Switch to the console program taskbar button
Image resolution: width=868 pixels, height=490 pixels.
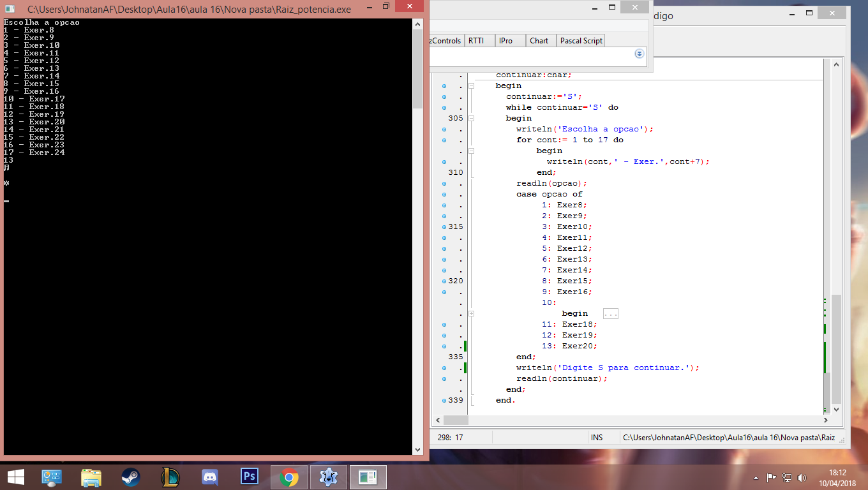[x=368, y=477]
